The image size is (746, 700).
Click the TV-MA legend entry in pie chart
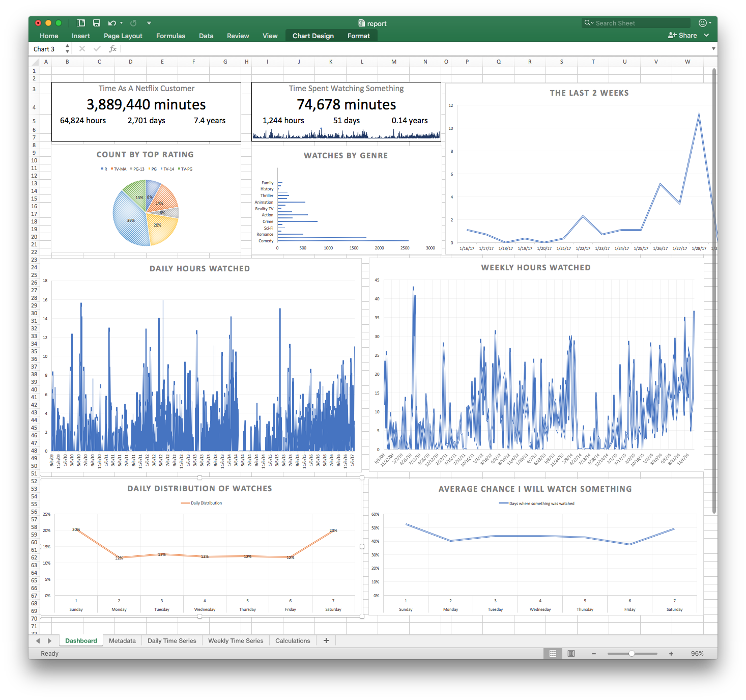(x=119, y=169)
